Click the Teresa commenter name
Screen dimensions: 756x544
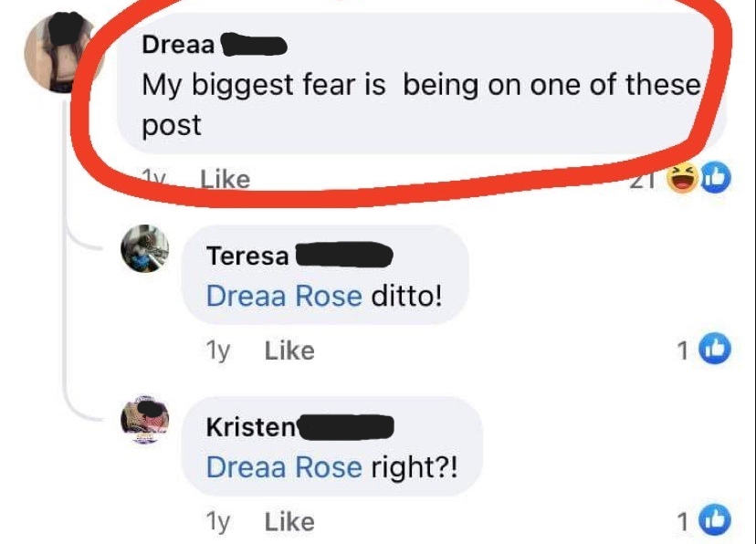pos(247,256)
